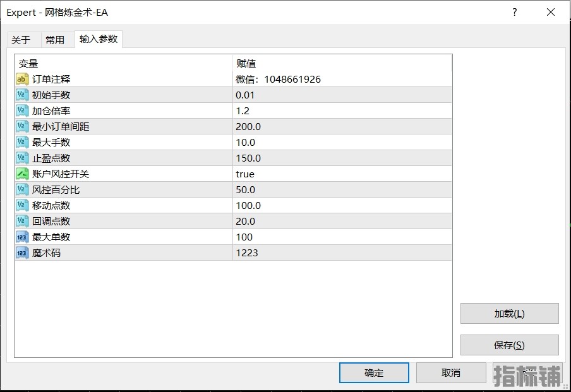Click the bool icon beside 账户风控开关

22,174
